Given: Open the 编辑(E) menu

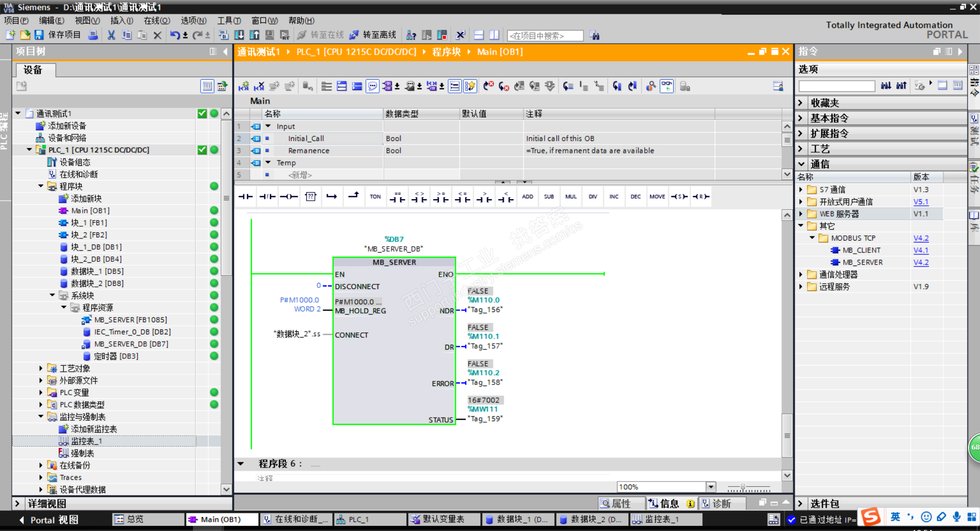Looking at the screenshot, I should pos(52,20).
